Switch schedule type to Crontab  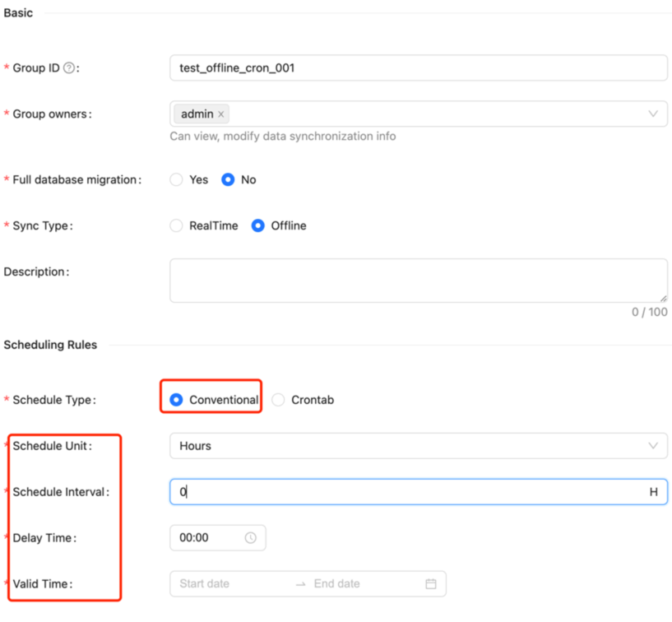point(278,400)
